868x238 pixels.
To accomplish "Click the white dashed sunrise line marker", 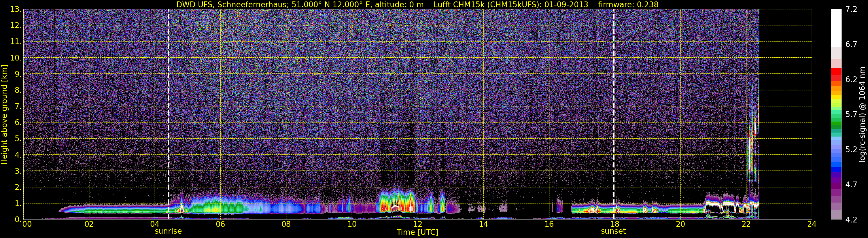I will pos(169,114).
